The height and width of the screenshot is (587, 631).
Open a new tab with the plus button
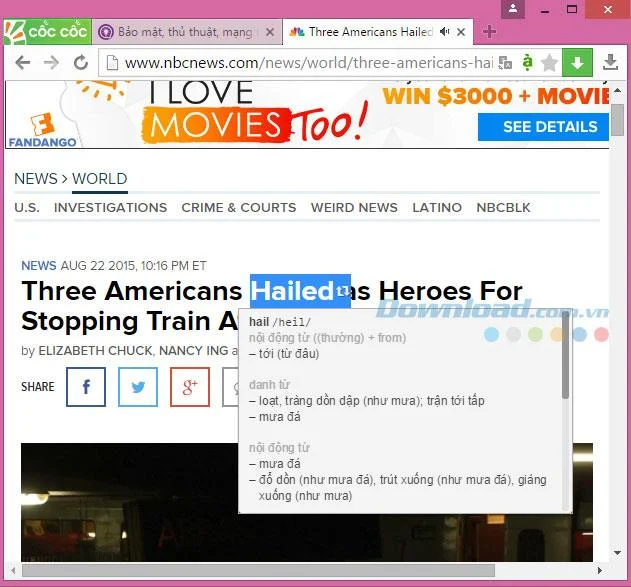coord(489,31)
